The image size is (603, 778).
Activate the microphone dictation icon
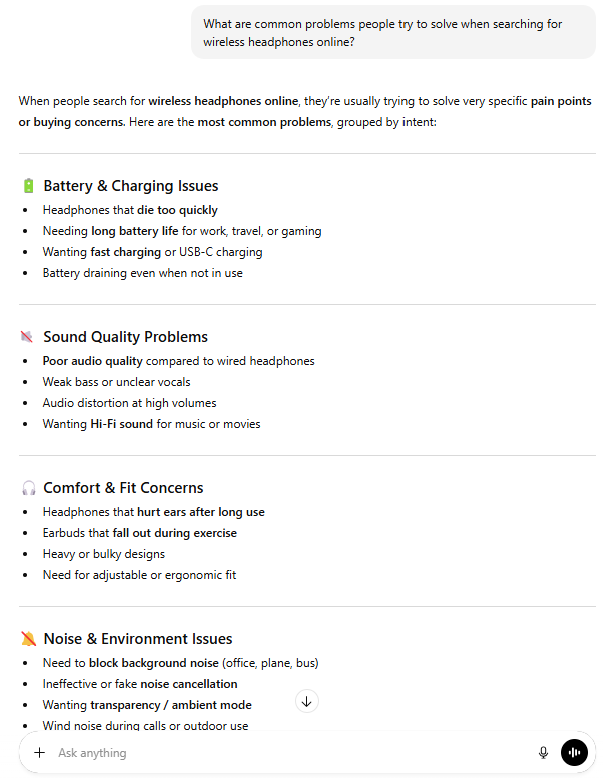pyautogui.click(x=543, y=753)
